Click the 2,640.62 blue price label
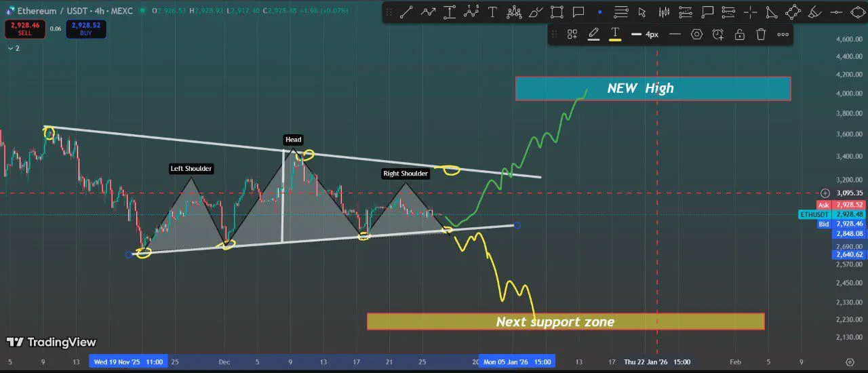Viewport: 868px width, 373px height. point(848,255)
